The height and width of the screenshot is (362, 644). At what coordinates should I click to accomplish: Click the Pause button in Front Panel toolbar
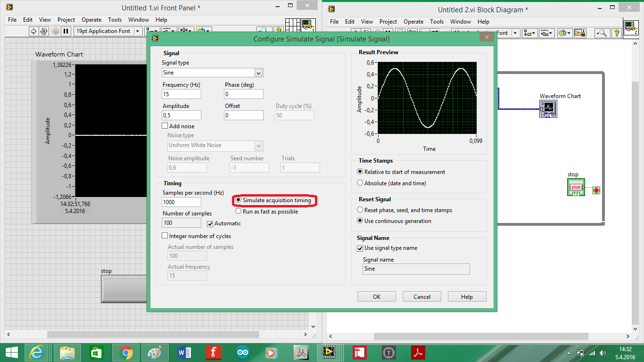[66, 31]
